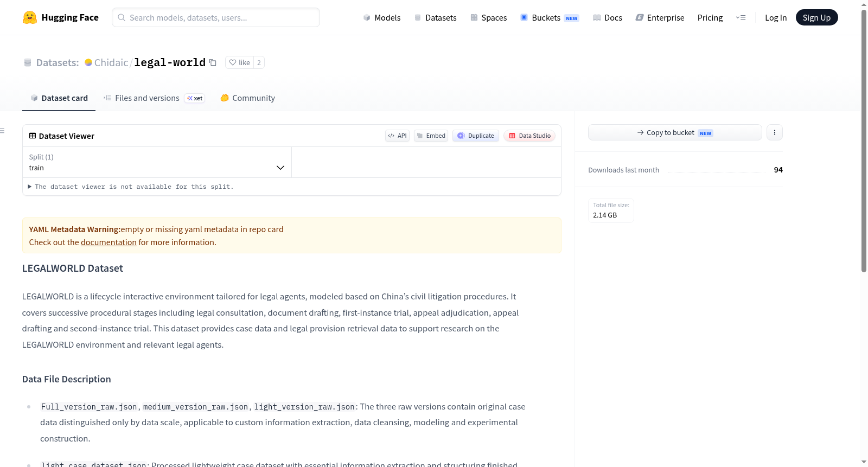The width and height of the screenshot is (868, 467).
Task: Open the three-dot more options menu
Action: (x=775, y=132)
